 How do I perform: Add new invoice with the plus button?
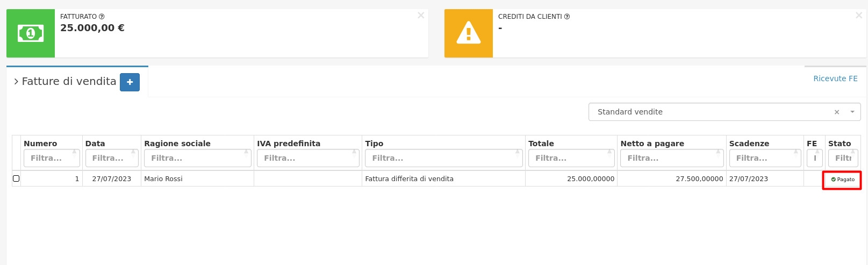click(x=130, y=82)
